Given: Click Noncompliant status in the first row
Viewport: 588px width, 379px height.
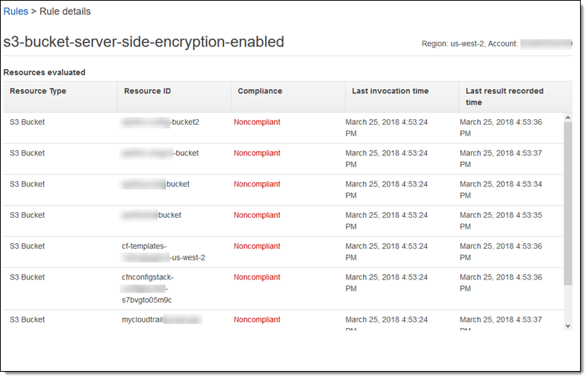Looking at the screenshot, I should (257, 122).
